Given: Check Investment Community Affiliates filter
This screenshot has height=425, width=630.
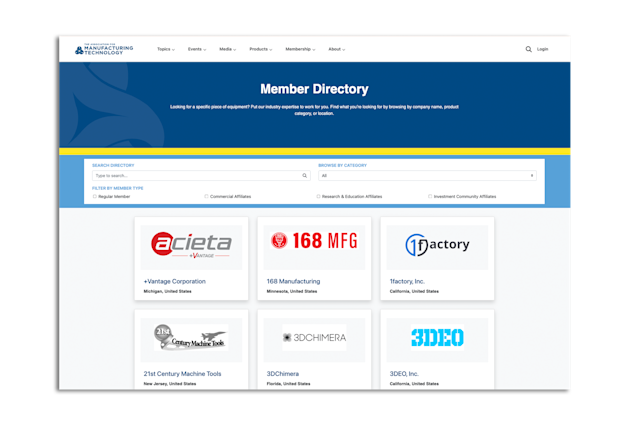Looking at the screenshot, I should 430,196.
